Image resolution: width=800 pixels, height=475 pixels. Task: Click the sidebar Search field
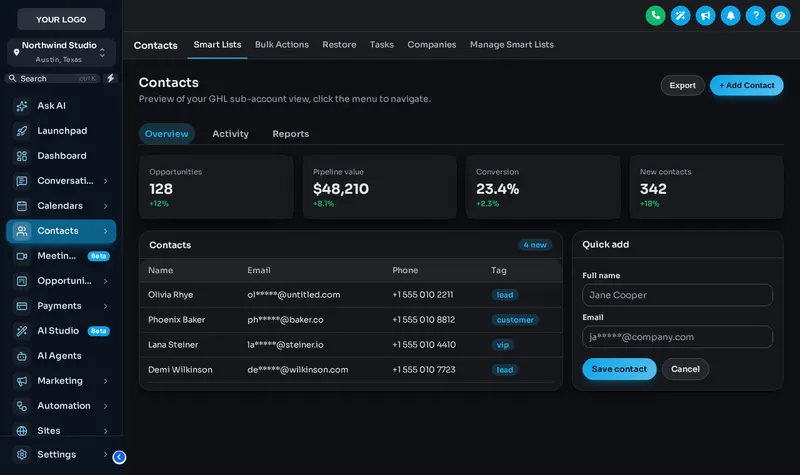(x=54, y=78)
